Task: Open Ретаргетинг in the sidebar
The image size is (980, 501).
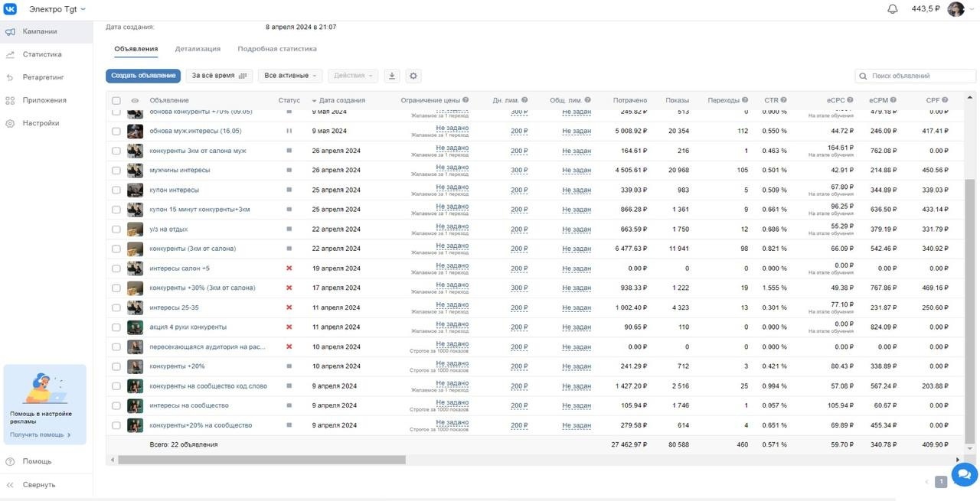Action: pos(43,77)
